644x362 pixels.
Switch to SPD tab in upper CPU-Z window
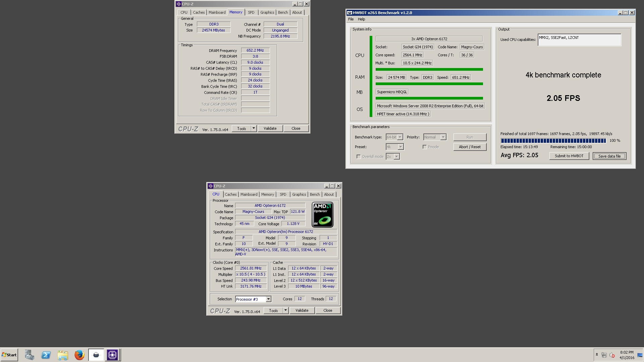point(251,12)
